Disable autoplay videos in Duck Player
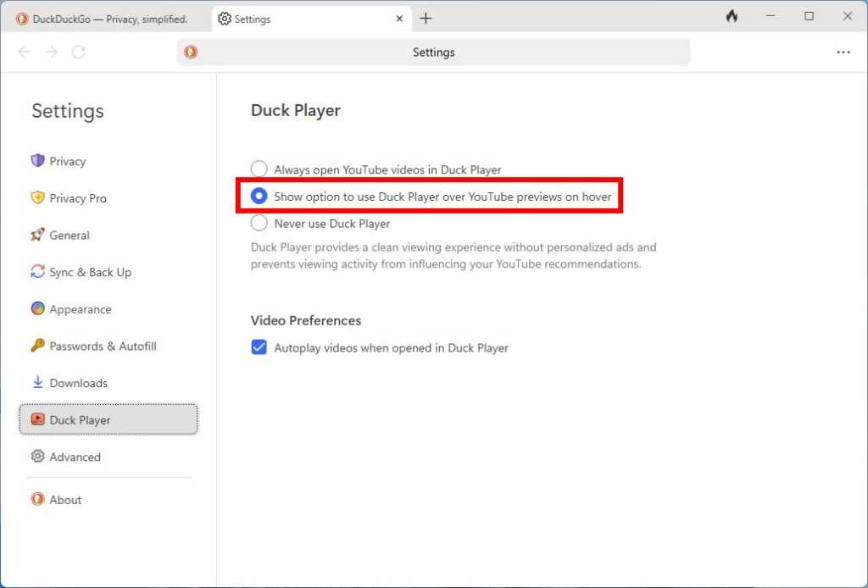 259,347
